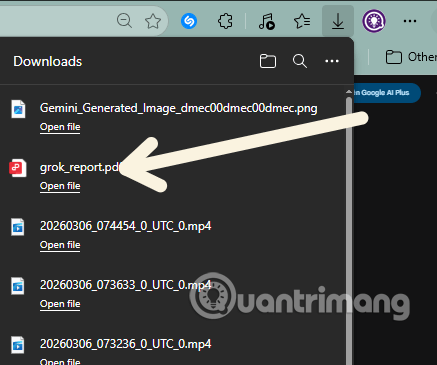Click the Downloads panel title
This screenshot has width=437, height=365.
tap(48, 62)
